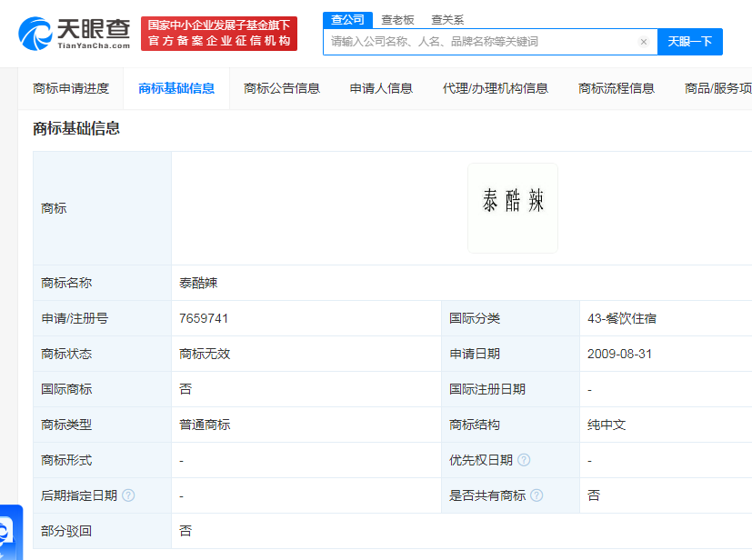Click the 天眼一下 search button
The height and width of the screenshot is (560, 752).
690,42
